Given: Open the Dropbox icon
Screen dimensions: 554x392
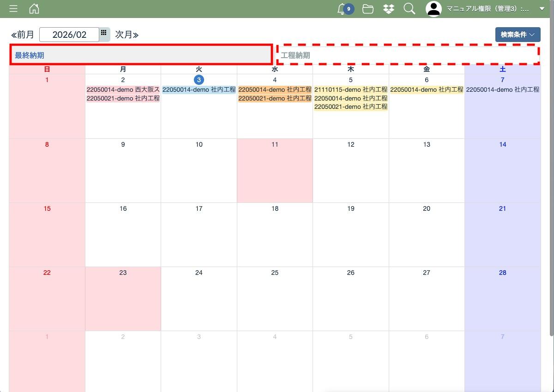Looking at the screenshot, I should pos(389,9).
